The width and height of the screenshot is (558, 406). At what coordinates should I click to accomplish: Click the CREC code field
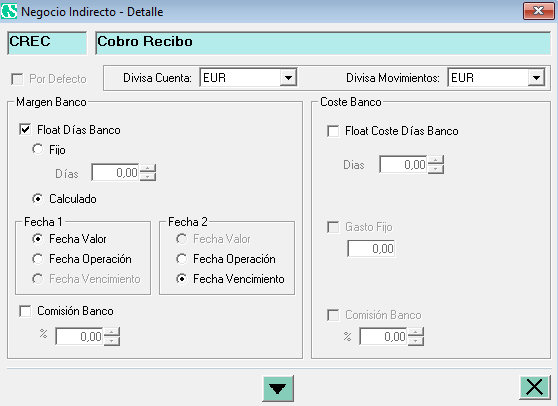click(47, 42)
